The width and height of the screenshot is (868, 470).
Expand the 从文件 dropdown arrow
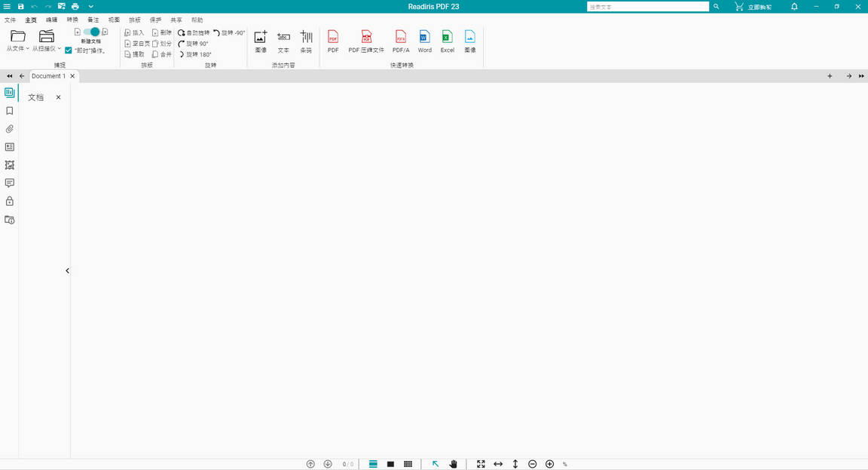(28, 49)
